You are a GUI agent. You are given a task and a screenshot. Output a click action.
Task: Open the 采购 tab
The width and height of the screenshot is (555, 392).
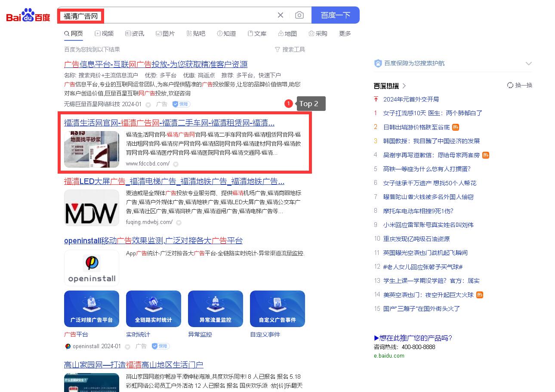pos(318,34)
